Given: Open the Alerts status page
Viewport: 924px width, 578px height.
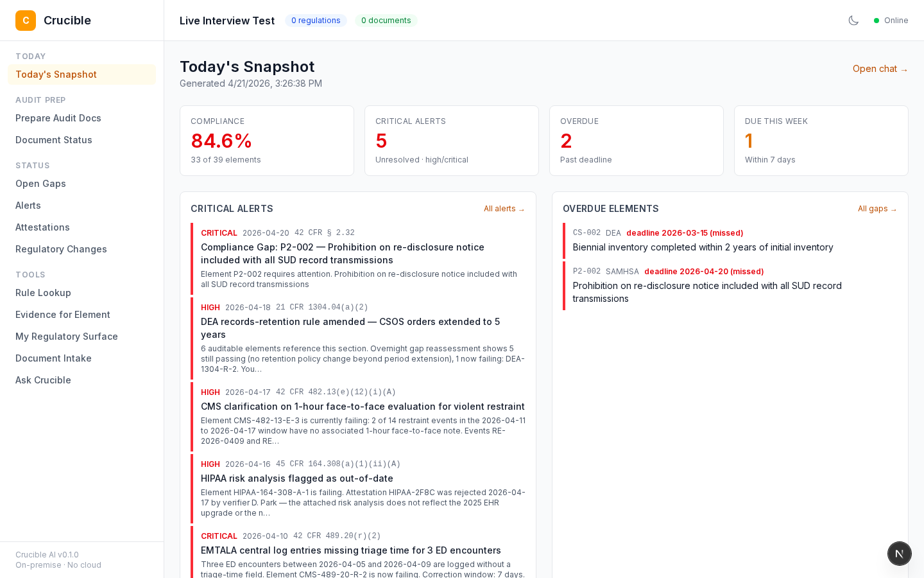Looking at the screenshot, I should coord(28,206).
